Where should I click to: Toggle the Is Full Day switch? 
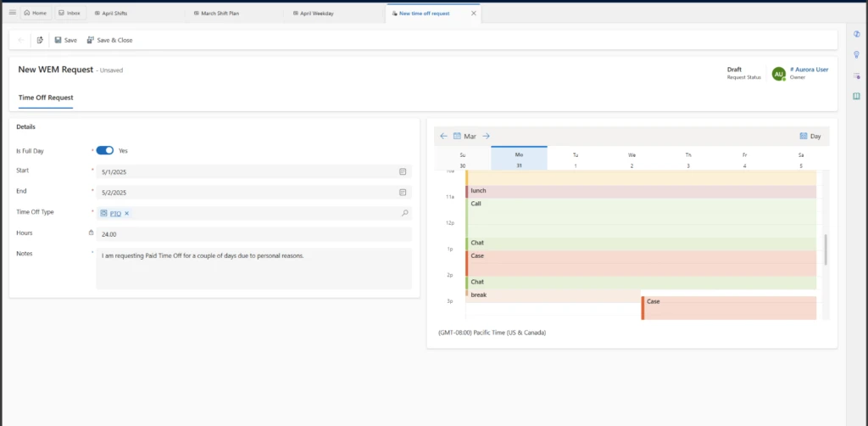105,150
